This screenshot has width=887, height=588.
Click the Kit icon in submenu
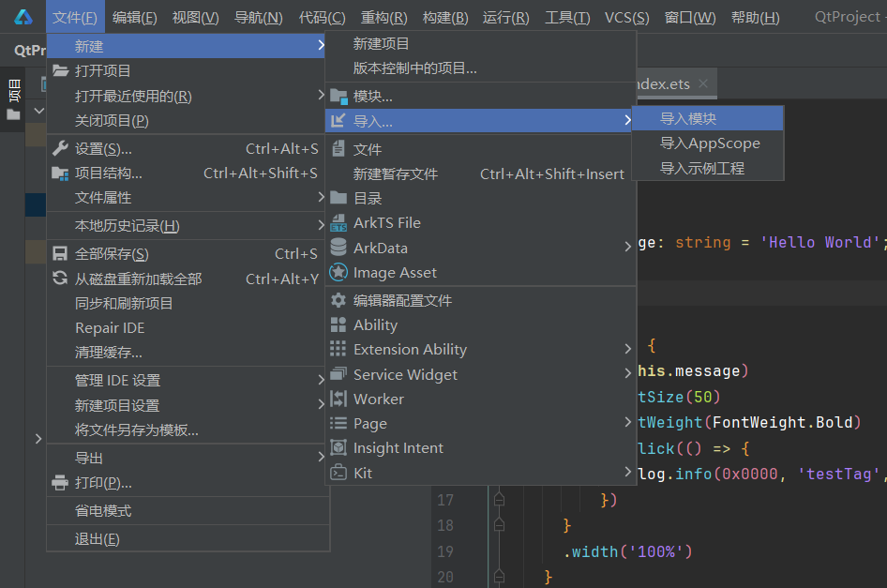tap(338, 474)
